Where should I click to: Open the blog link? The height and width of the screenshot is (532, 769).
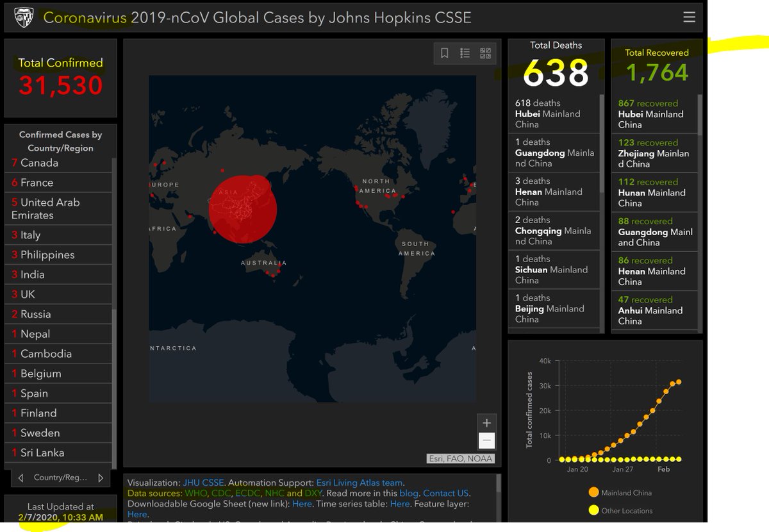pyautogui.click(x=408, y=493)
